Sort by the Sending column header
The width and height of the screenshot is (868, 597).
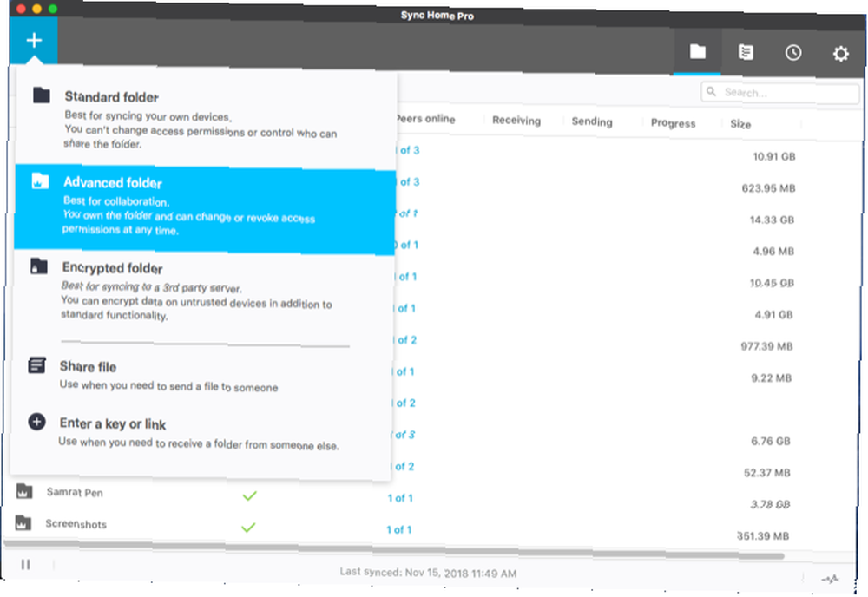point(592,121)
